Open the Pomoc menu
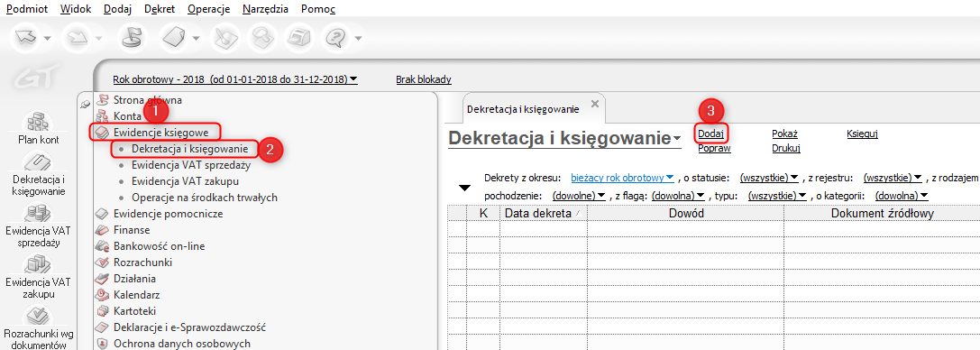 point(318,9)
